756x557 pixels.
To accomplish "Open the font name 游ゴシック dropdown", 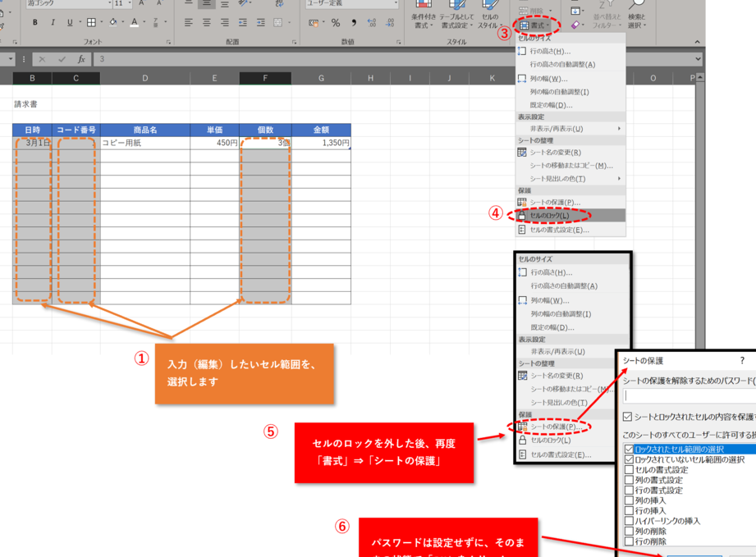I will tap(109, 3).
